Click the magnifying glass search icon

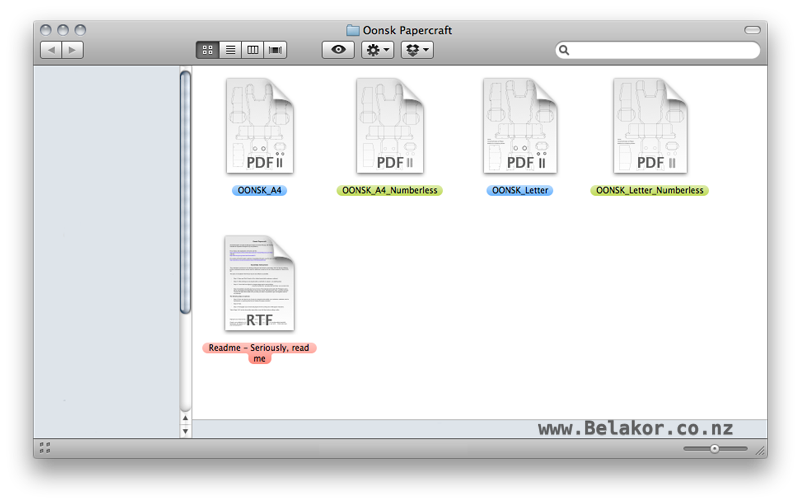[564, 49]
